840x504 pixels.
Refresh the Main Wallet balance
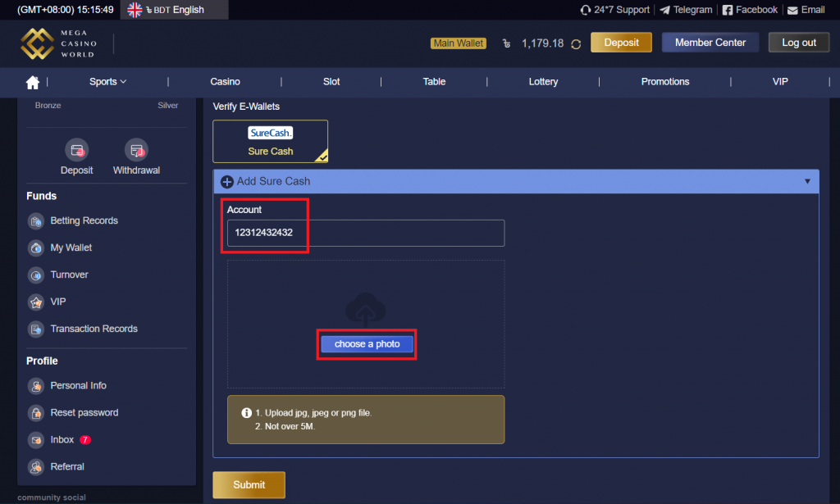point(576,44)
